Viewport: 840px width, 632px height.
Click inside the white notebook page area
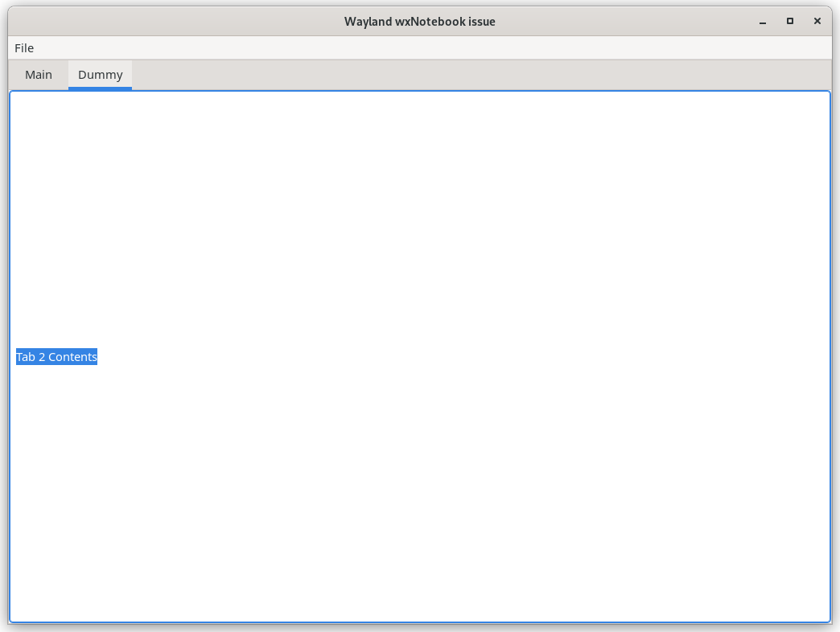[x=418, y=241]
